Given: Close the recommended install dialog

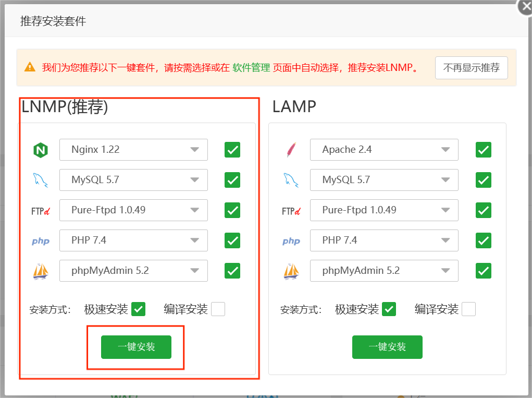Looking at the screenshot, I should [x=525, y=7].
